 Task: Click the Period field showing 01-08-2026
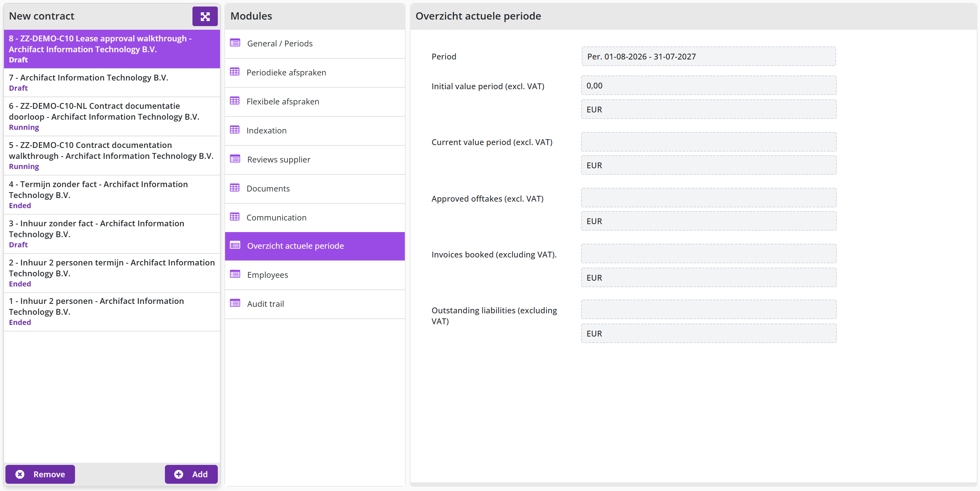709,56
